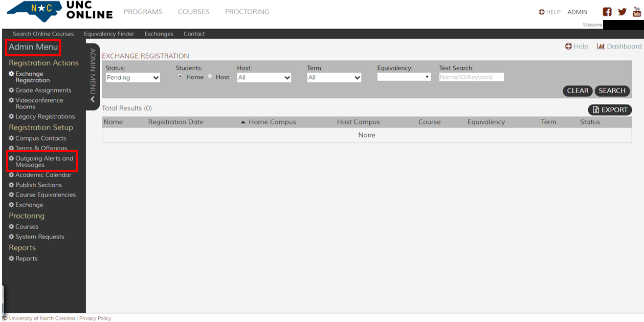Click the Dashboard bar chart icon
The image size is (644, 322).
(x=601, y=47)
